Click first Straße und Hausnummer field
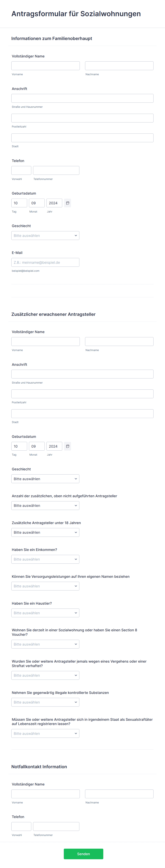 [x=82, y=98]
